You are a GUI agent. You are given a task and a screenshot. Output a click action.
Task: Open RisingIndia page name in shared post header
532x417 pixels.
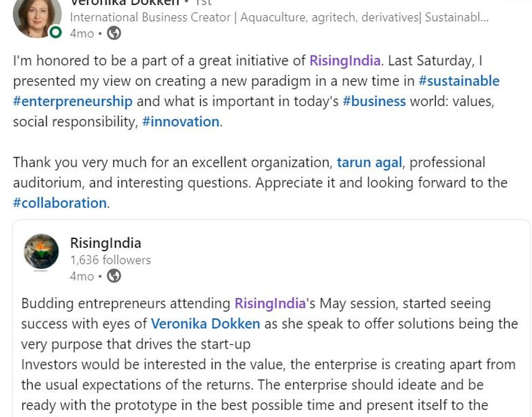[x=105, y=243]
